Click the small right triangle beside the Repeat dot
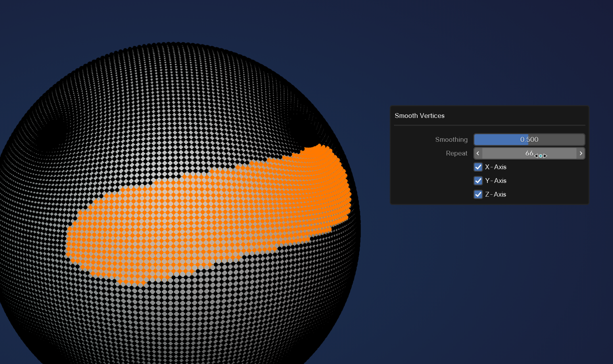This screenshot has height=364, width=613. (545, 156)
